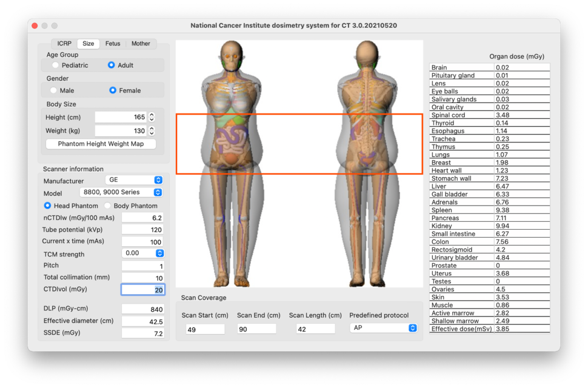Select the Pediatric age group
588x388 pixels.
pos(56,65)
